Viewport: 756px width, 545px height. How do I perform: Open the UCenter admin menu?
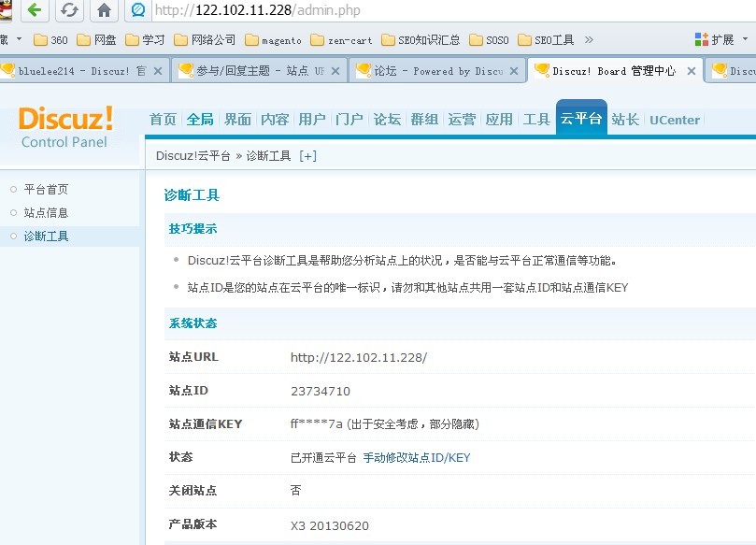point(675,120)
